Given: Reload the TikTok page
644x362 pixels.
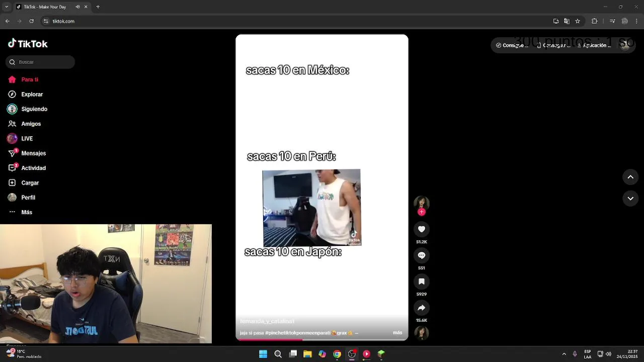Looking at the screenshot, I should click(x=31, y=21).
